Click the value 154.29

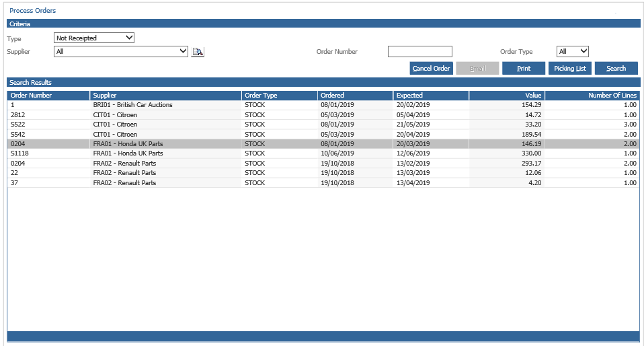pyautogui.click(x=532, y=105)
